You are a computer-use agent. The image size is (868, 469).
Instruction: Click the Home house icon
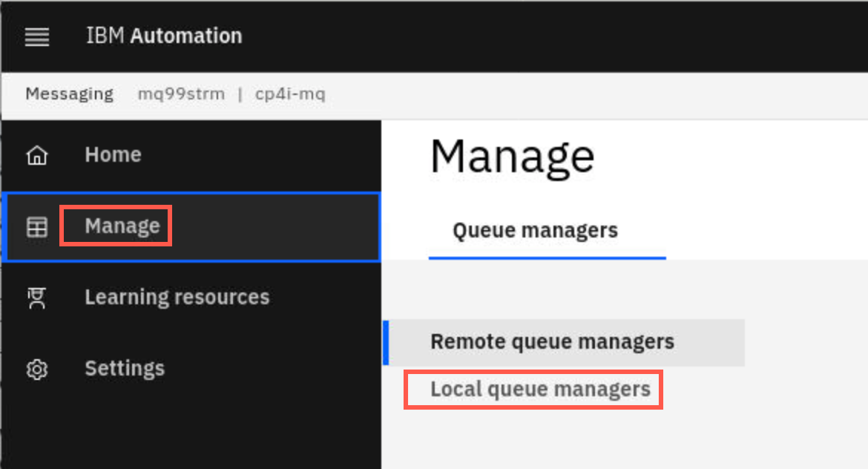(37, 155)
